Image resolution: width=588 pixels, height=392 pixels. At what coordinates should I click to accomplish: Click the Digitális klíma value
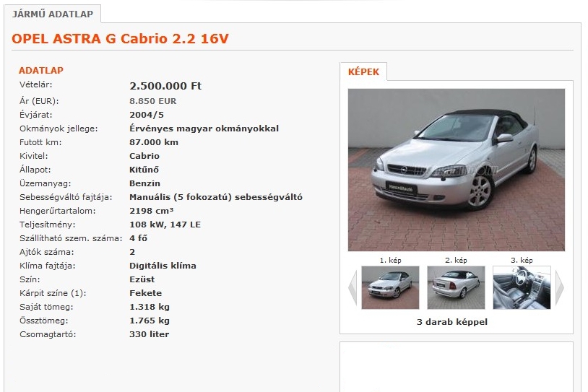(x=163, y=266)
